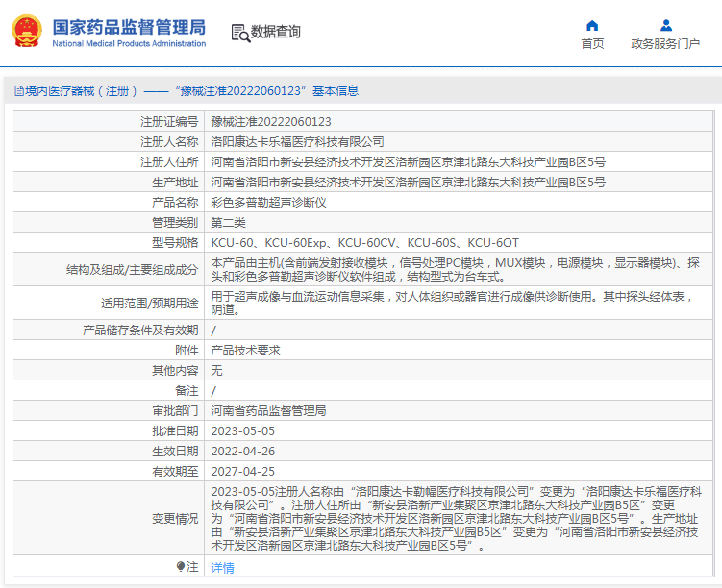Click 国家药品监督管理局 site title
Screen dimensions: 722x588
[x=129, y=27]
